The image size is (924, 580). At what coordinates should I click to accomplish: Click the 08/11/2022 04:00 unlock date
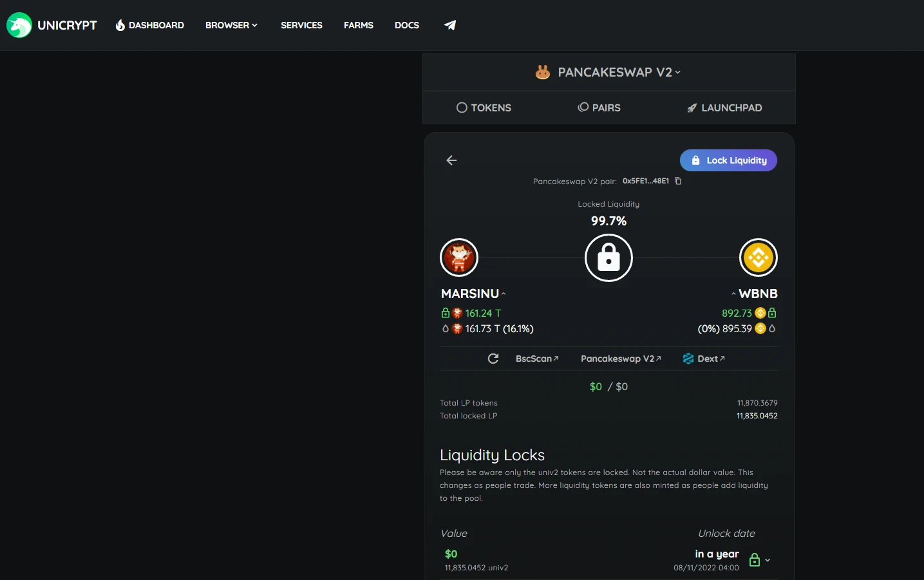point(706,568)
